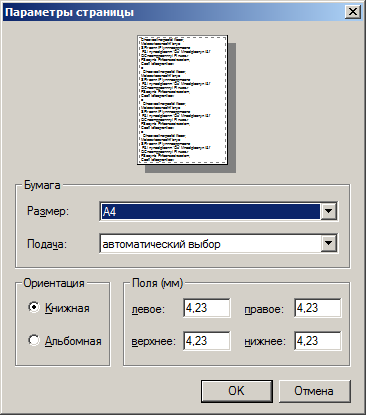
Task: Click the Параметры страницы title bar text
Action: click(69, 13)
